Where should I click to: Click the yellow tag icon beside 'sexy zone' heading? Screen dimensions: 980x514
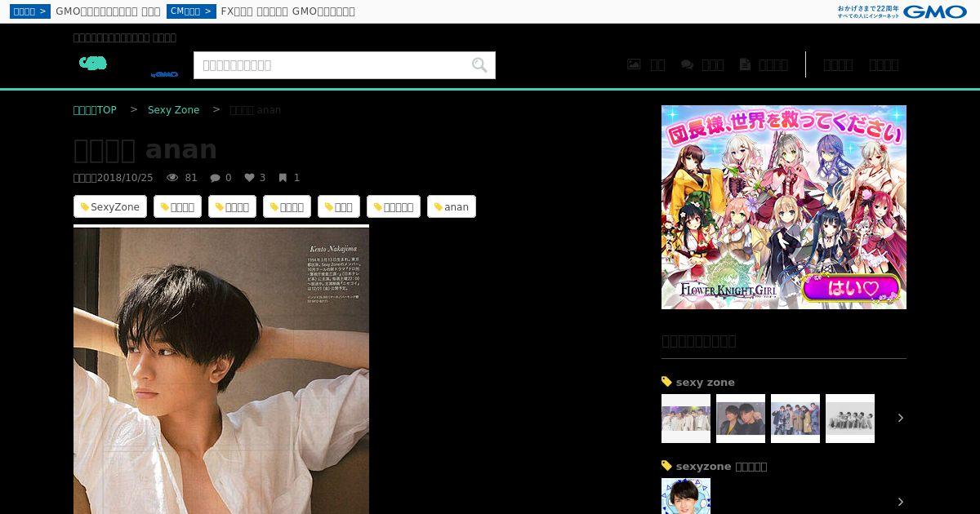pos(666,382)
